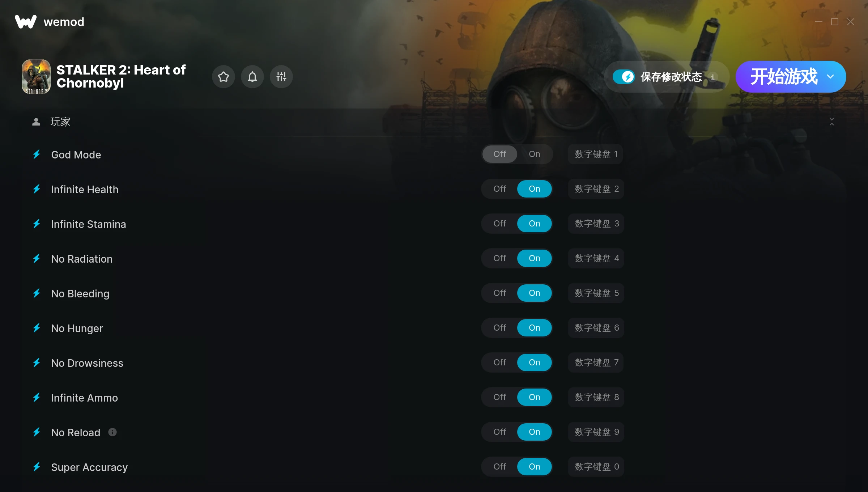Toggle the 保存修改状态 switch
This screenshot has width=868, height=492.
tap(624, 77)
